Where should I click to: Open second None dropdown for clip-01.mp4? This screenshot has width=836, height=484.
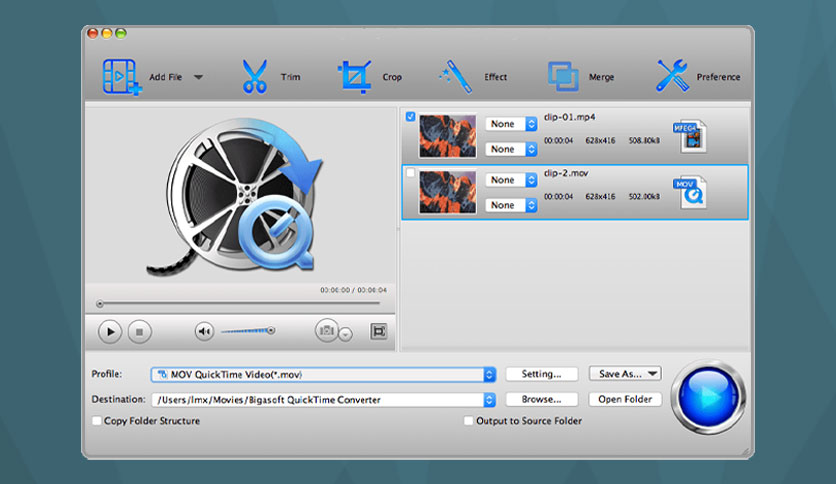(511, 149)
